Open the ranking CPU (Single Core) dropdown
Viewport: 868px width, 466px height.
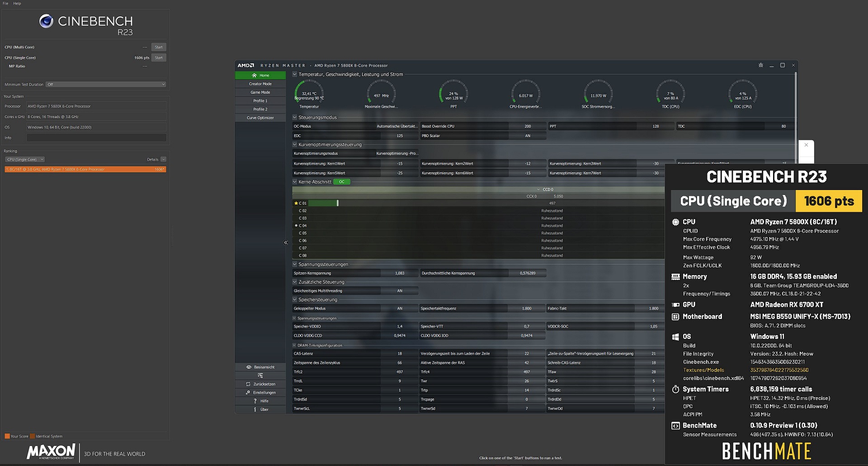[x=25, y=159]
